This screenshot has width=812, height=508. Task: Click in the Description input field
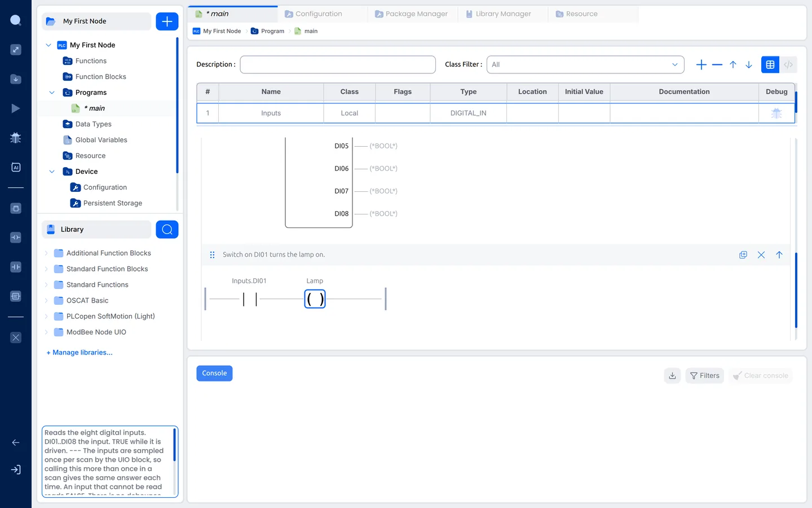(338, 65)
